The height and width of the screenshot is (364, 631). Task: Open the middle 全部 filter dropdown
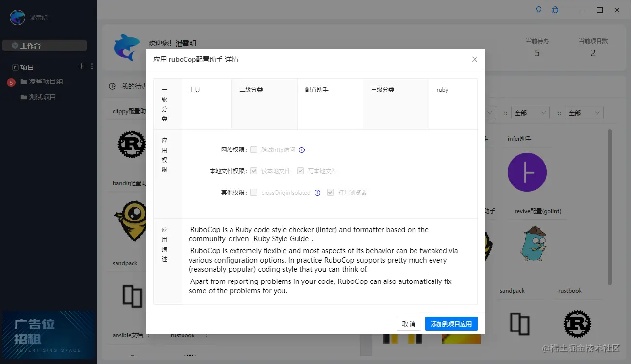[531, 113]
